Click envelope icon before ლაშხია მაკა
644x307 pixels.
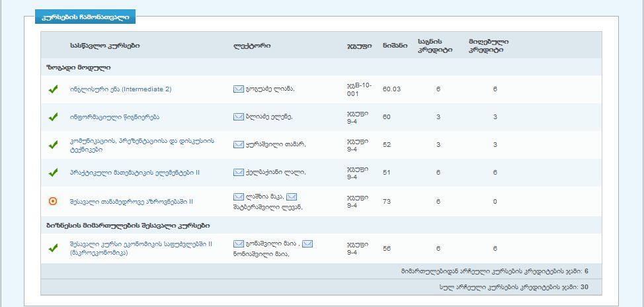pos(239,197)
